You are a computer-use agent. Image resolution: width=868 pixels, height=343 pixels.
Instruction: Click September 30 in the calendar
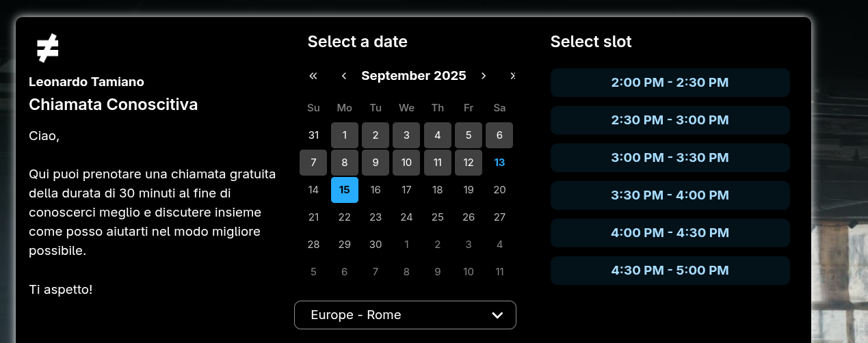tap(376, 245)
